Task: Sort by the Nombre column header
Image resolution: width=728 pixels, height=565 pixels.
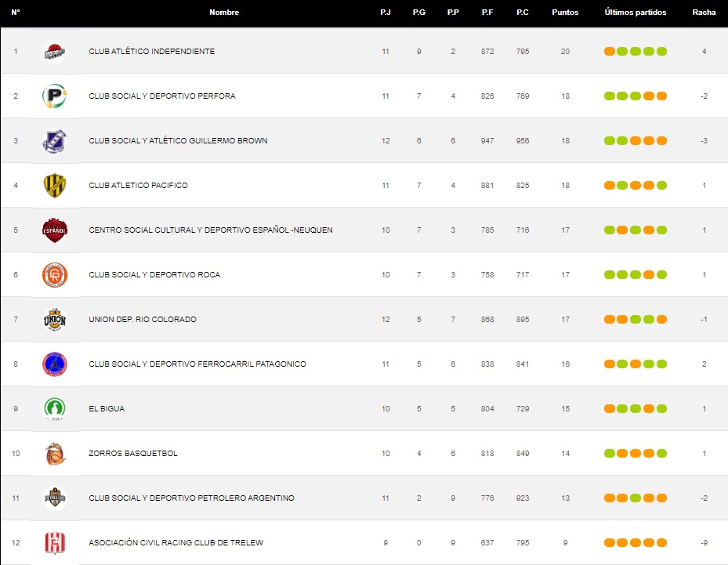Action: click(224, 13)
